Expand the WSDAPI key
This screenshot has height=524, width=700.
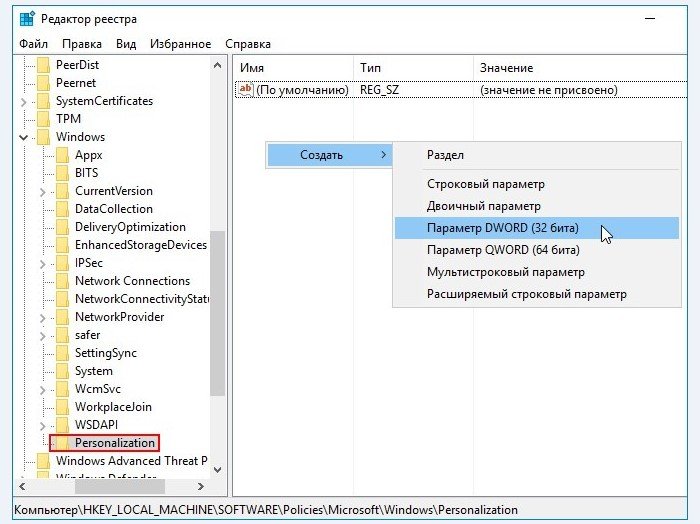pyautogui.click(x=42, y=426)
